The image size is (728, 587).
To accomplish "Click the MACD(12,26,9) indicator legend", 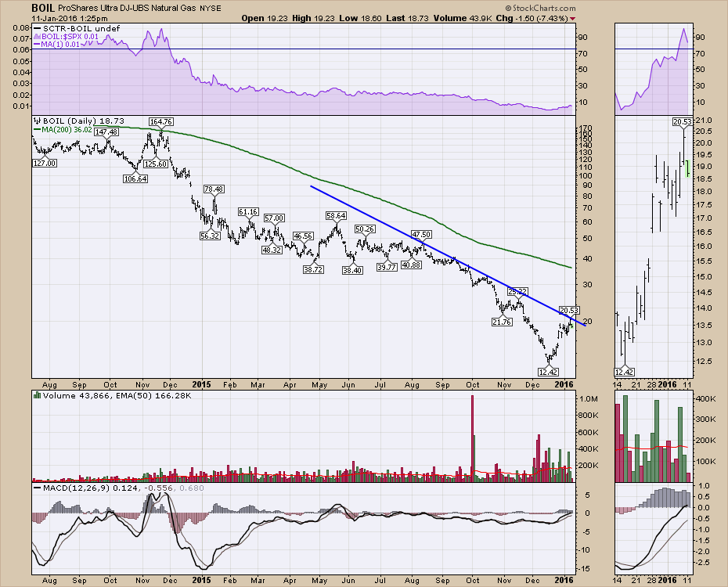I will (x=118, y=488).
